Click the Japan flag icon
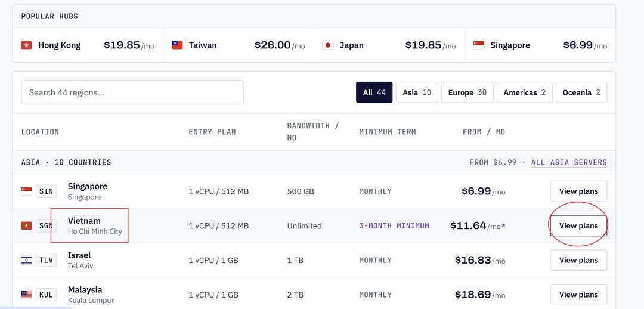The height and width of the screenshot is (309, 644). coord(328,45)
